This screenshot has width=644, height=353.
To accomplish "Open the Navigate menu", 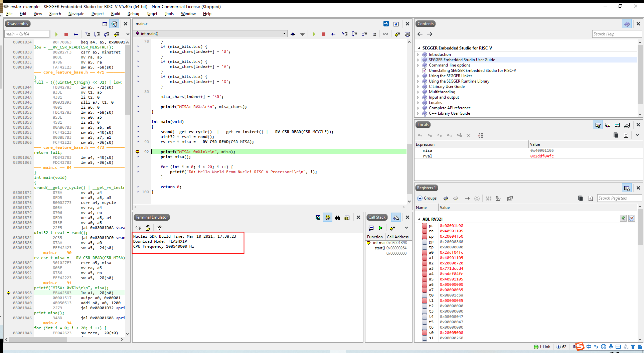I will click(76, 14).
